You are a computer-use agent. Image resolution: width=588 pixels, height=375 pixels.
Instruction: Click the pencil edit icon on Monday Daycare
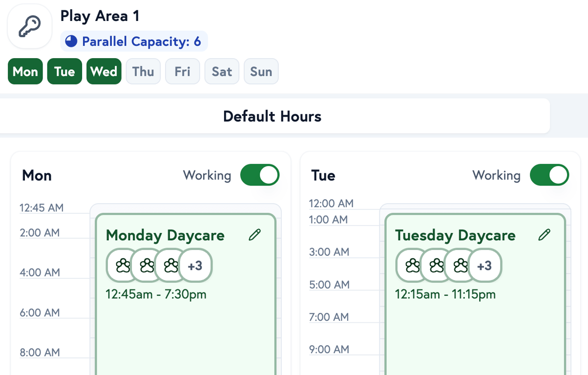(x=254, y=235)
